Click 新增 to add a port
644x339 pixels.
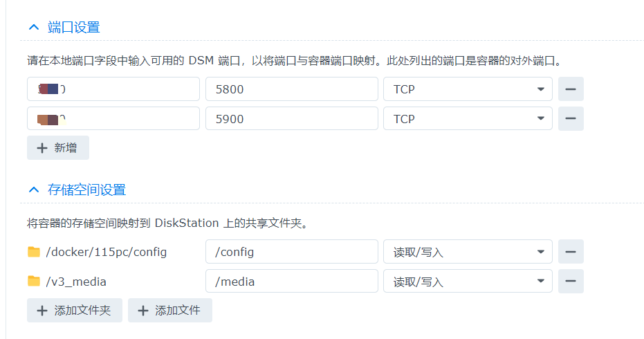point(58,148)
